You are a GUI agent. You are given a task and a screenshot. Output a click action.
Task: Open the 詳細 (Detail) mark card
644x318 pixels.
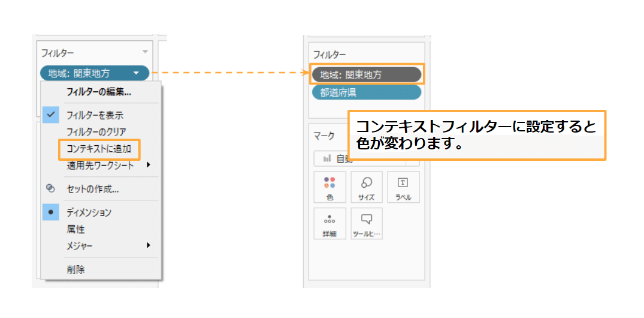click(330, 223)
